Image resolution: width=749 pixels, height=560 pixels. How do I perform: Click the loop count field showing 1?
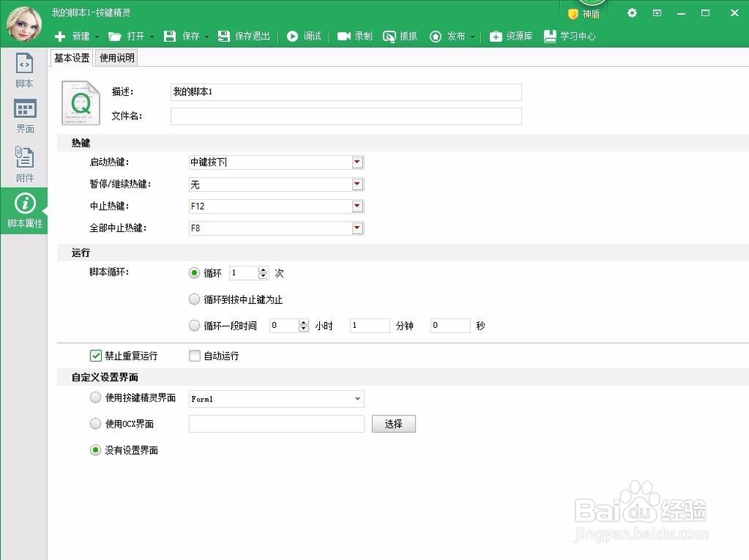click(x=244, y=273)
